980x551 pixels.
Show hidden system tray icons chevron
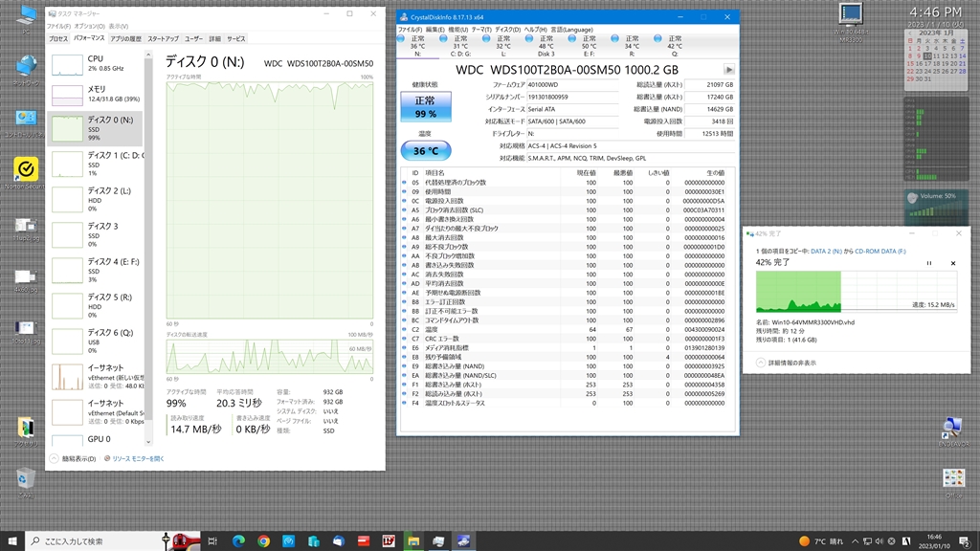click(x=855, y=541)
